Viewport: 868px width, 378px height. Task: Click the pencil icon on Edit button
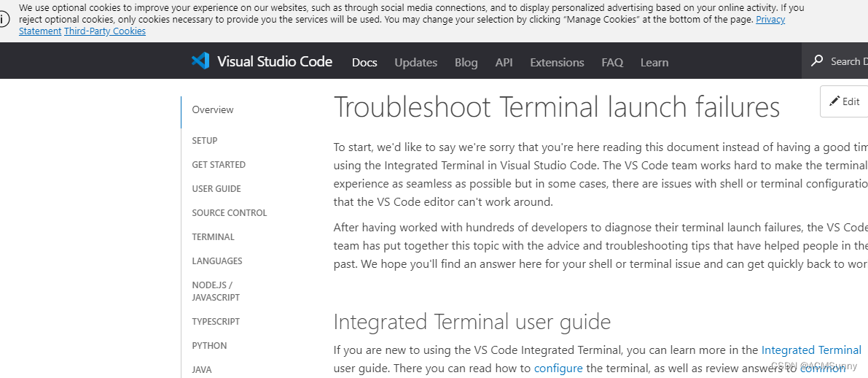point(834,101)
